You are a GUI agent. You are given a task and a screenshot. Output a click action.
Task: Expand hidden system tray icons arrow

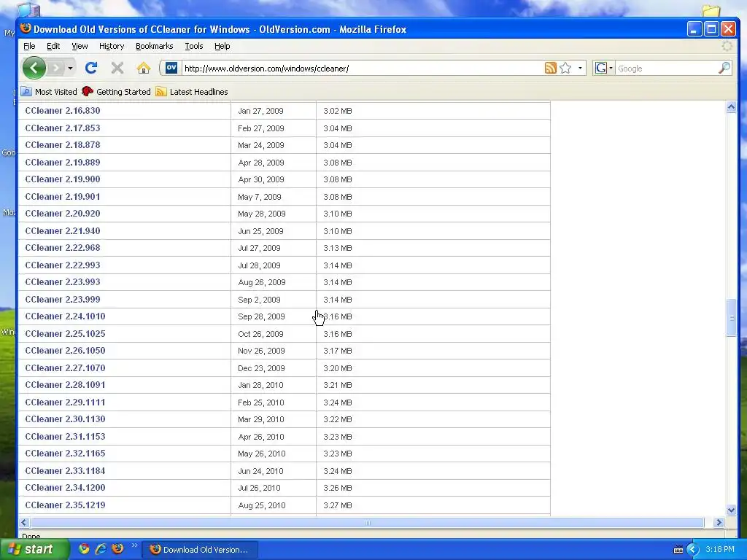(693, 550)
